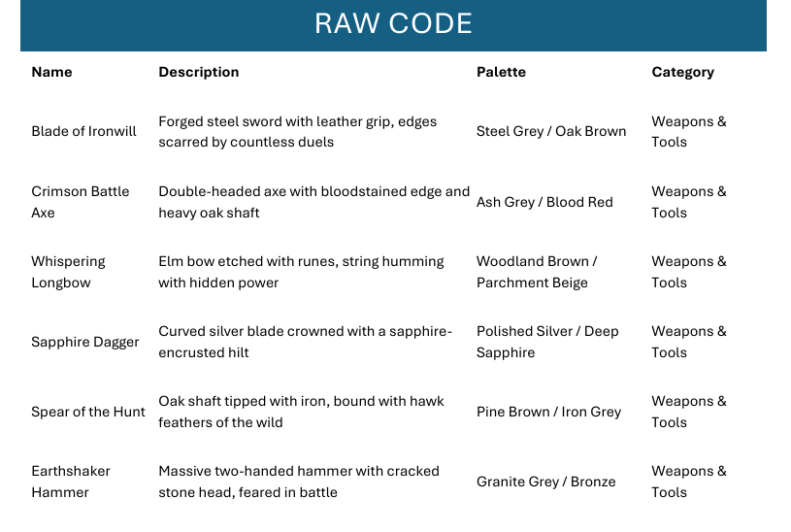This screenshot has height=532, width=791.
Task: Select the Pine Brown / Iron Grey palette
Action: point(548,412)
